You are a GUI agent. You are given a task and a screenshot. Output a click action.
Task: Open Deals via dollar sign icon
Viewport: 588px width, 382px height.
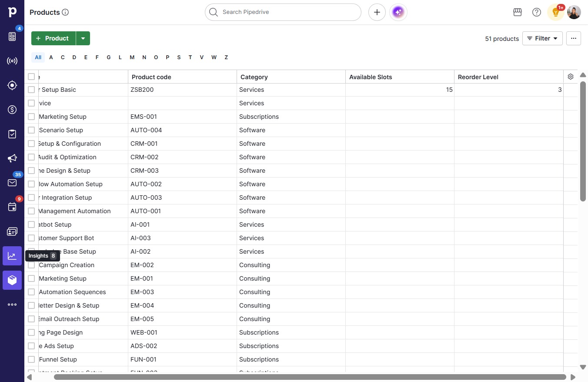pos(12,110)
